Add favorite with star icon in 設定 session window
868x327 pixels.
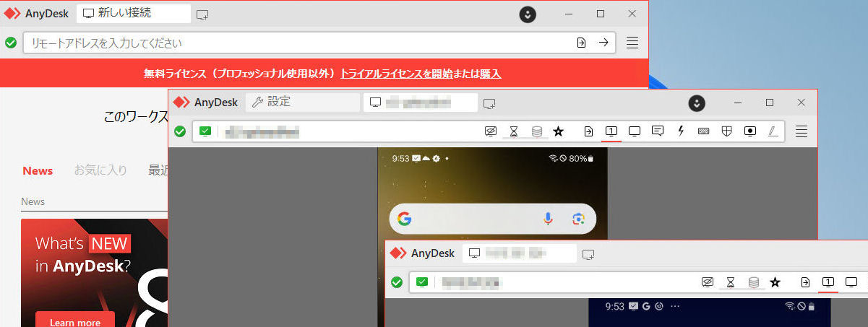[558, 131]
